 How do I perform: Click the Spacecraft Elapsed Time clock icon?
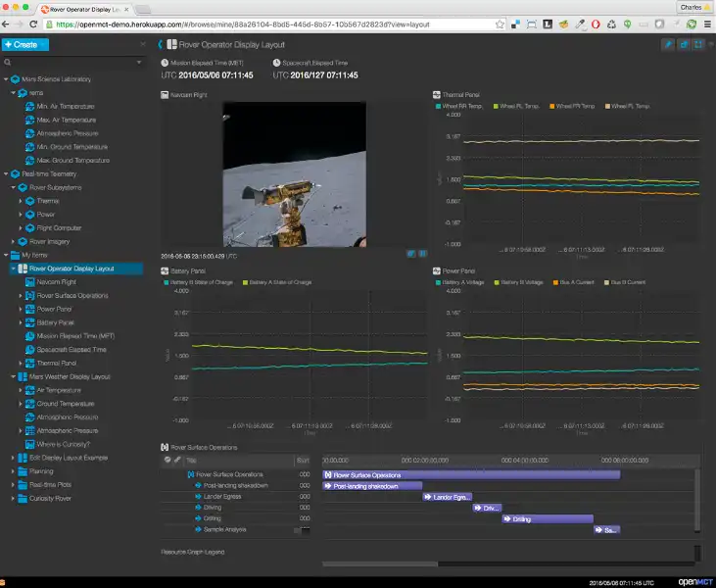(276, 62)
